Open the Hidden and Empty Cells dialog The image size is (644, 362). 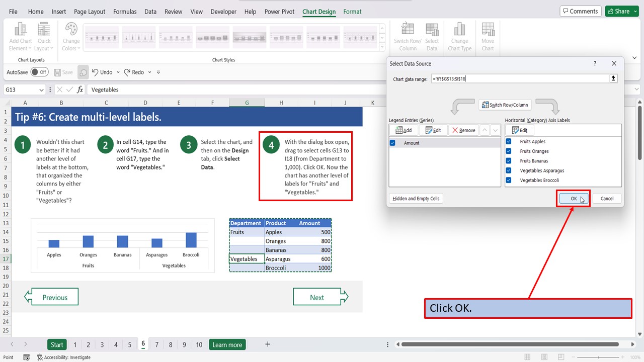coord(416,198)
